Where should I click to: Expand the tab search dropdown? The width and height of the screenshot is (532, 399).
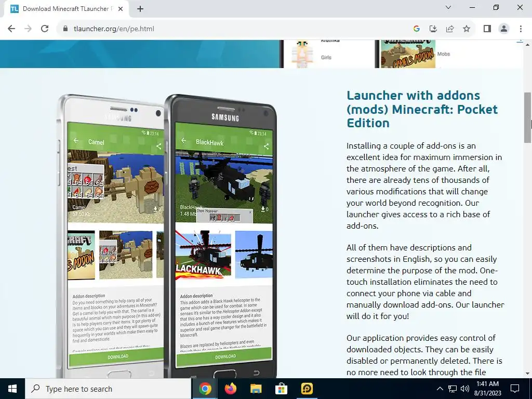tap(448, 7)
